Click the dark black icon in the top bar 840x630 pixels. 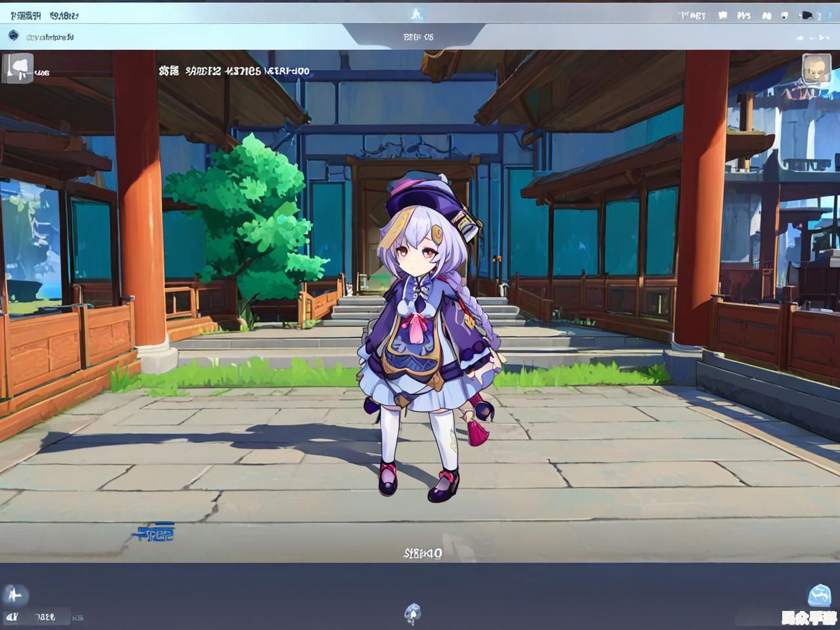(x=807, y=15)
